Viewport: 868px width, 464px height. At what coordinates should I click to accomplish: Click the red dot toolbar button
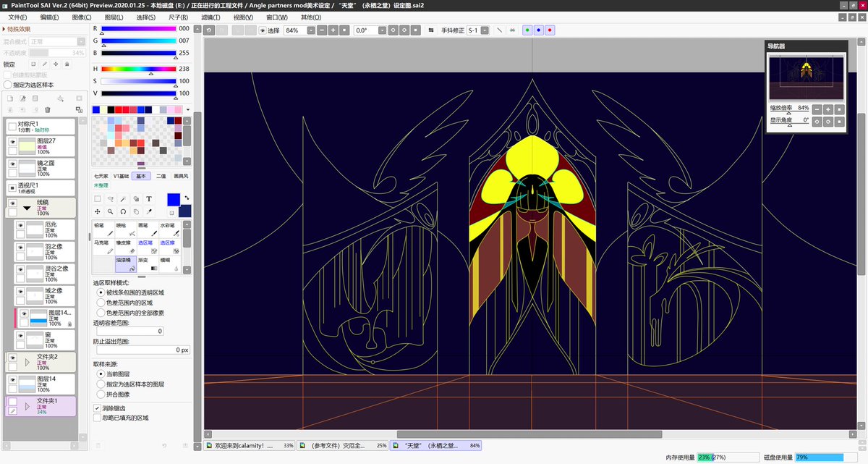(x=550, y=30)
